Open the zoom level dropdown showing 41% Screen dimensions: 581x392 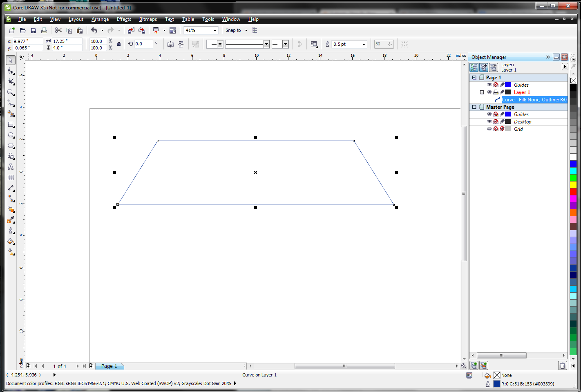pos(215,30)
